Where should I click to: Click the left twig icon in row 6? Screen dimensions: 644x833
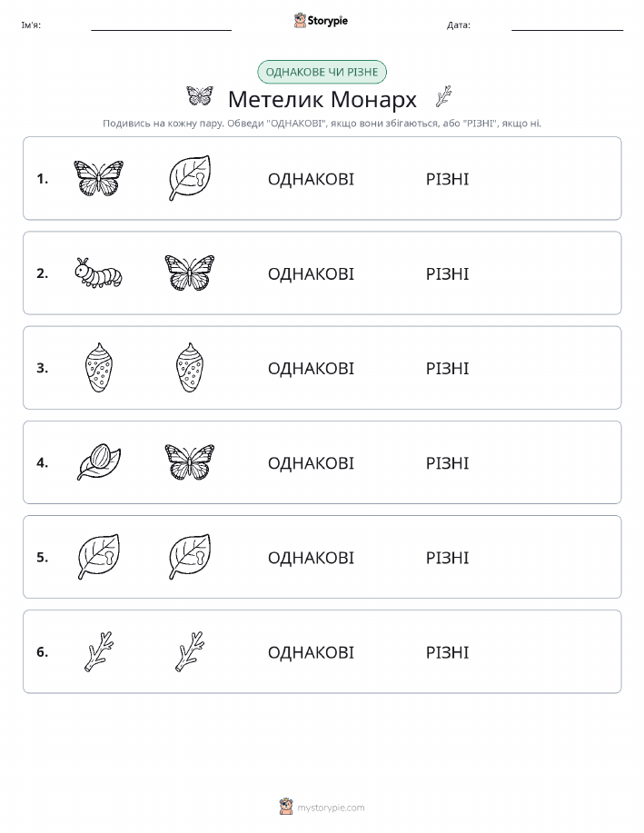99,651
